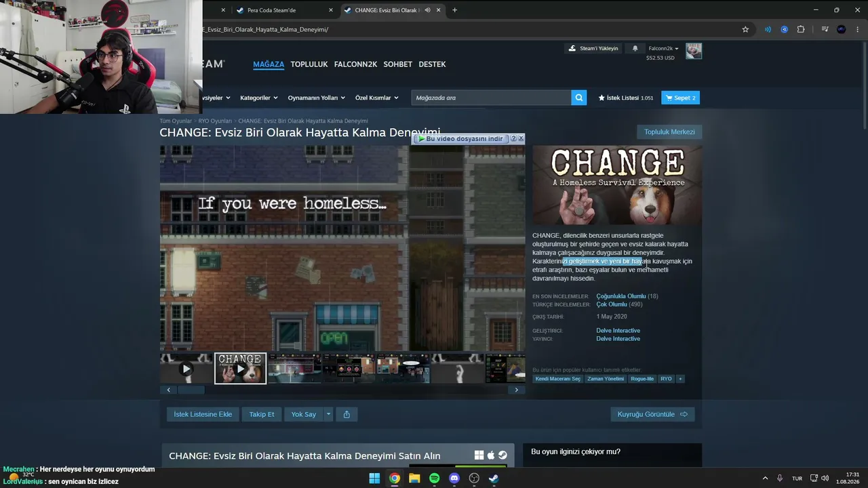Open İstek Listesi wishlist button
868x488 pixels.
point(625,98)
